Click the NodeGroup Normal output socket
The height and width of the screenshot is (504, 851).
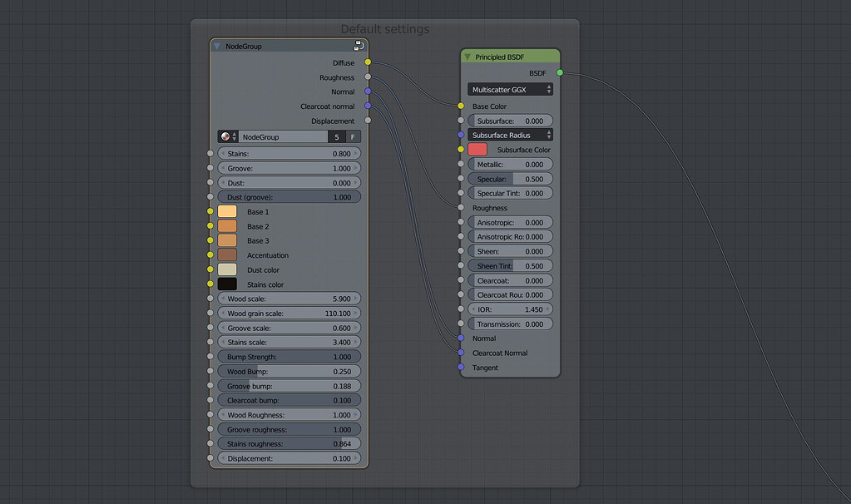(368, 91)
